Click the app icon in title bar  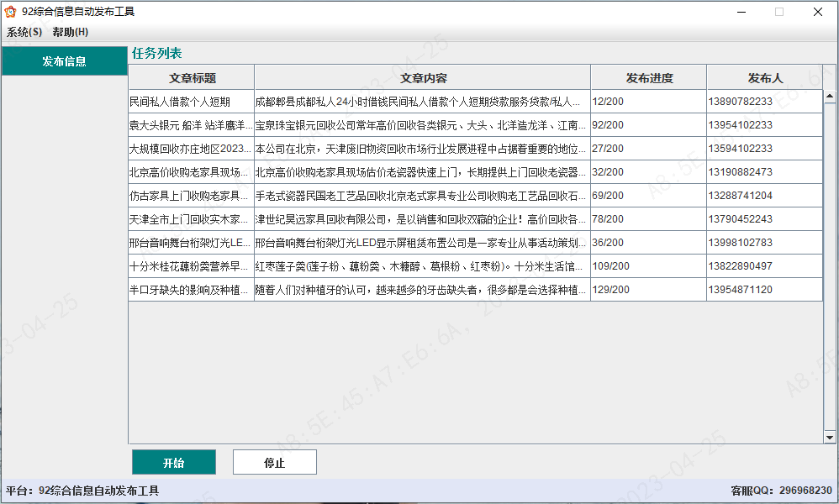11,12
